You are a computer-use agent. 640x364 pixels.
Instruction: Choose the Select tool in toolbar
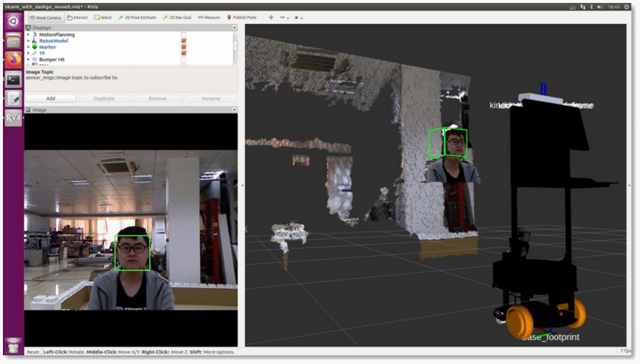103,17
